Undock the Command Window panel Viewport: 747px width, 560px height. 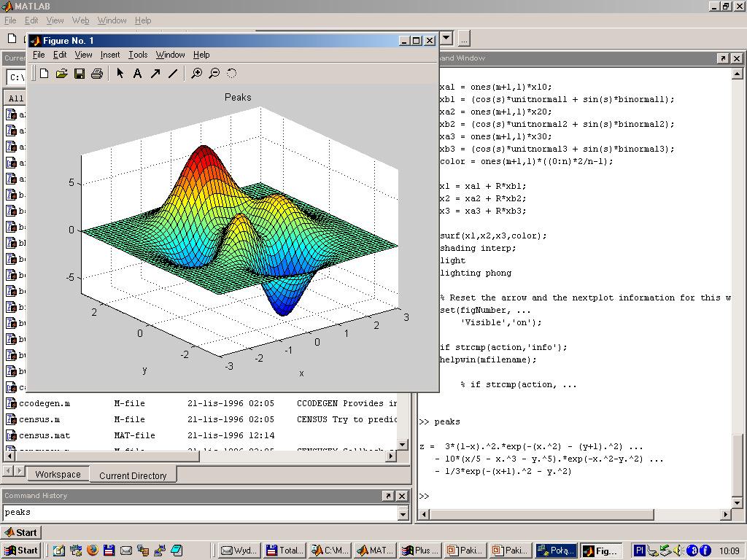tap(723, 58)
